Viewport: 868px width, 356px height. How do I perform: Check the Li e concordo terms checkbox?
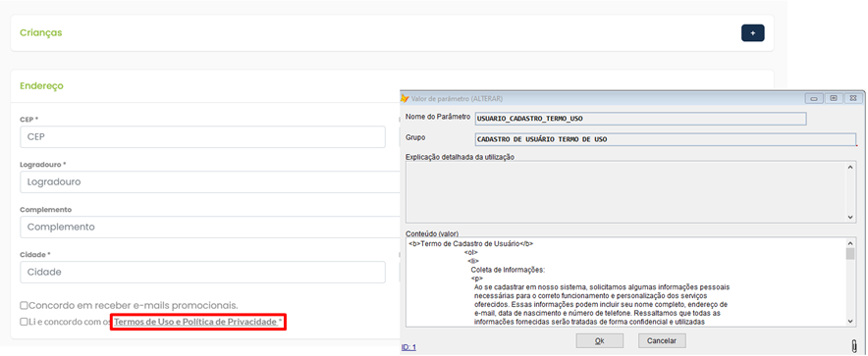coord(24,321)
